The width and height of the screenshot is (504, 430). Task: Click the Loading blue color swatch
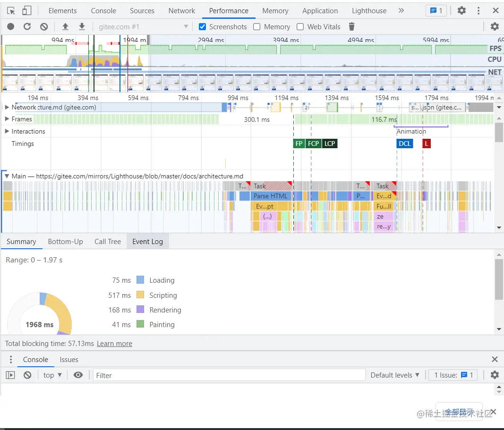point(140,280)
